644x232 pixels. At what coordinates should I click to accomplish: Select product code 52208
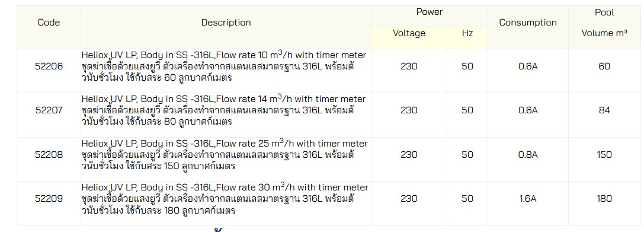49,155
